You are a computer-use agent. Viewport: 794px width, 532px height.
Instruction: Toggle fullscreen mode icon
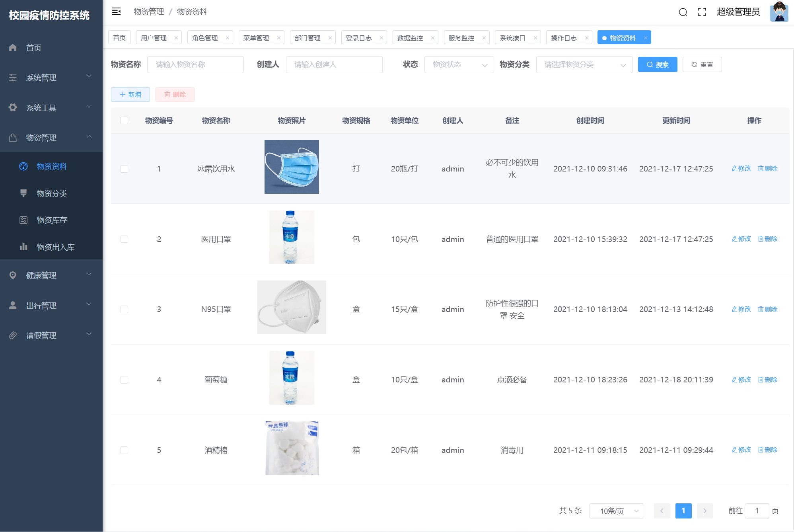coord(702,12)
